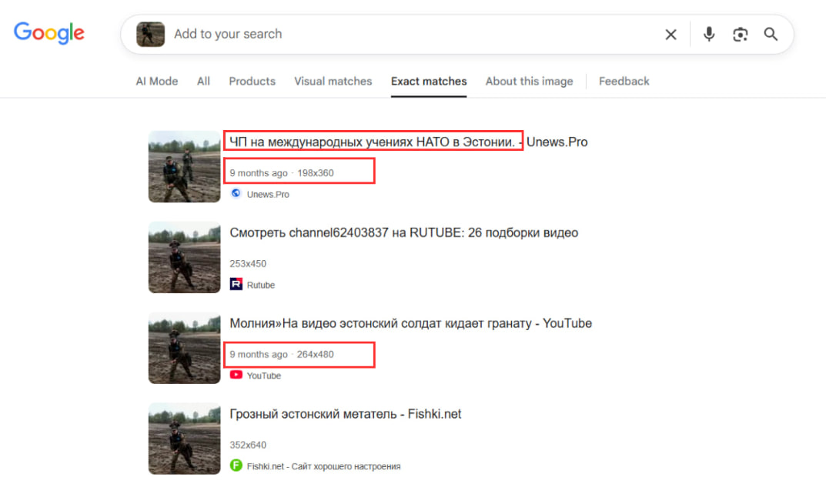This screenshot has height=504, width=826.
Task: Open the Unews.Pro result thumbnail
Action: click(185, 166)
